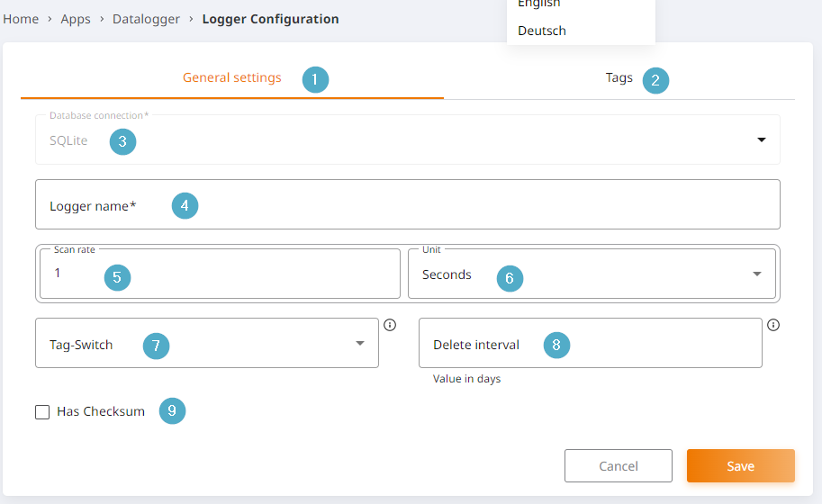Viewport: 822px width, 504px height.
Task: Open the Database connection SQLite dropdown
Action: click(407, 139)
